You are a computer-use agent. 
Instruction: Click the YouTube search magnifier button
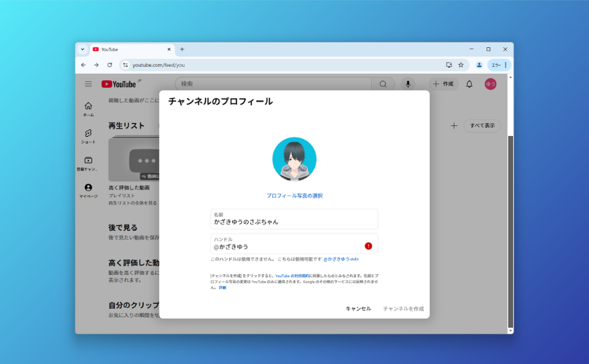pos(383,84)
